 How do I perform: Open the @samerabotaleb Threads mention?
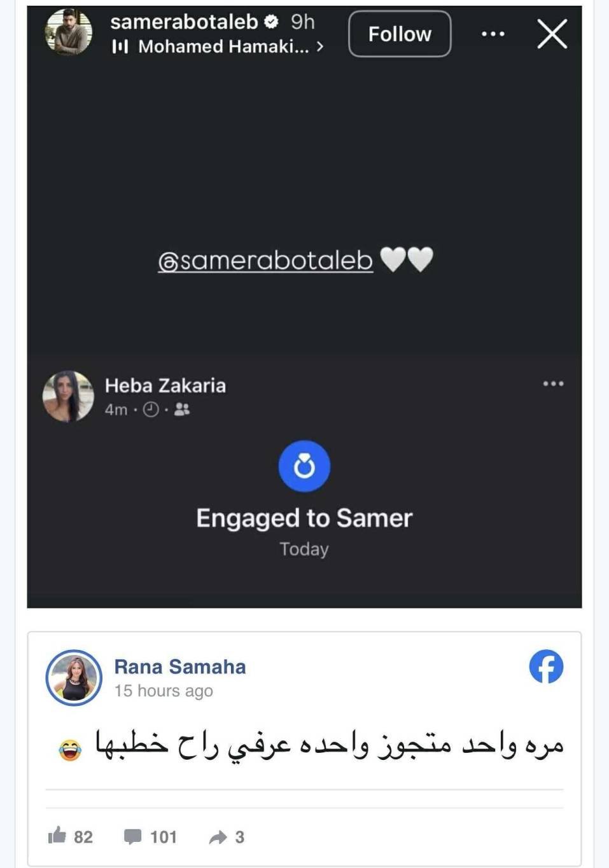pyautogui.click(x=265, y=261)
